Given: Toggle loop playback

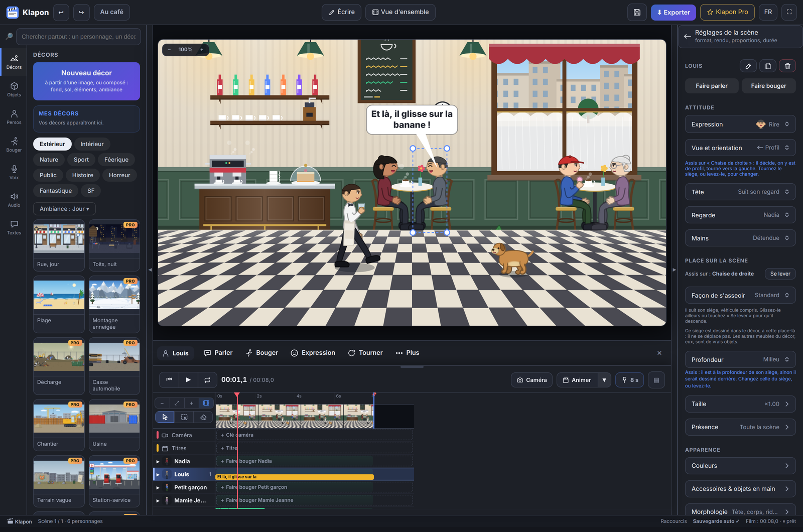Looking at the screenshot, I should (x=207, y=380).
